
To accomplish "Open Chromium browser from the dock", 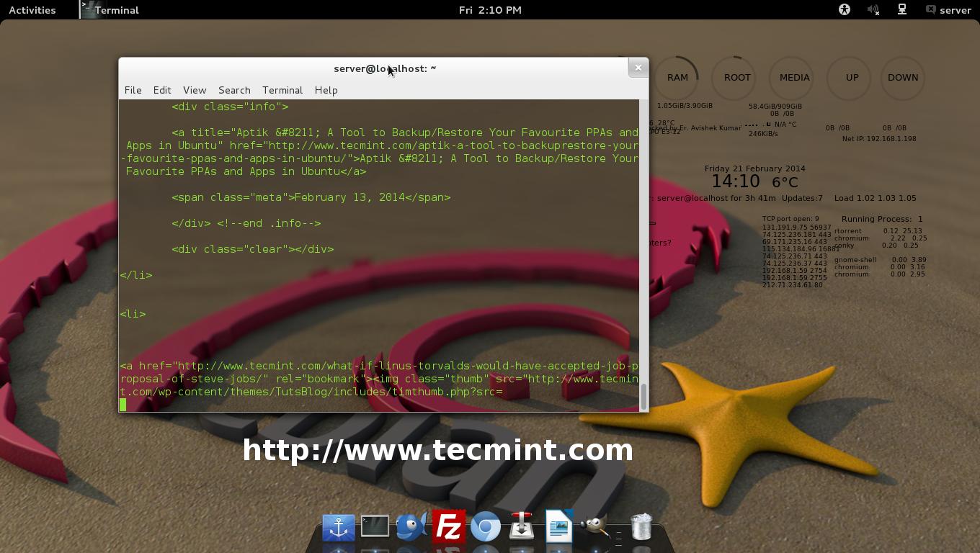I will click(x=485, y=527).
